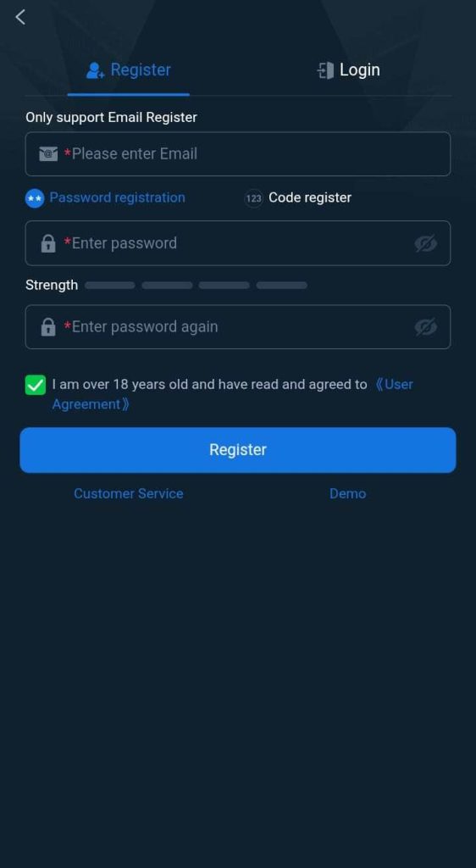Viewport: 476px width, 868px height.
Task: Click the 123 code icon
Action: (x=254, y=198)
